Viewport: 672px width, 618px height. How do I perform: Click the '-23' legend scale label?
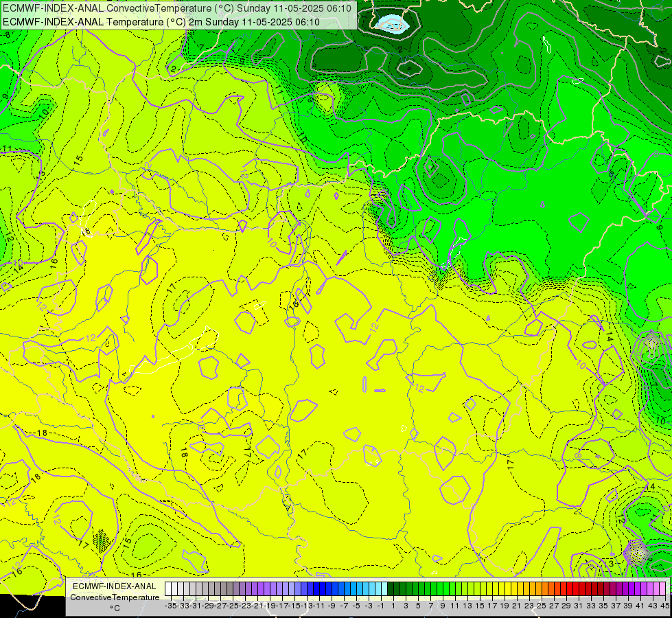[245, 606]
